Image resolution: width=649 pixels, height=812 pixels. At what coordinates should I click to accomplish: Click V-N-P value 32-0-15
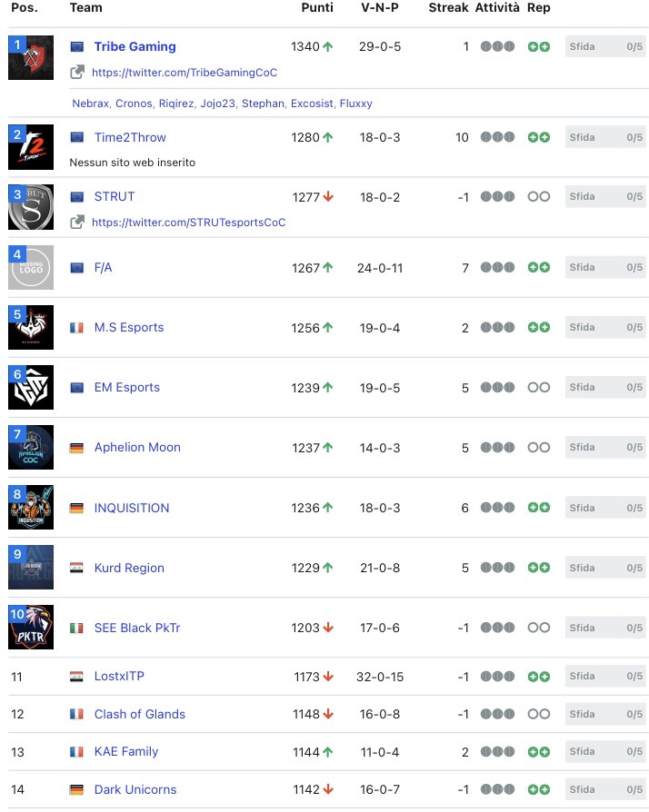tap(380, 677)
